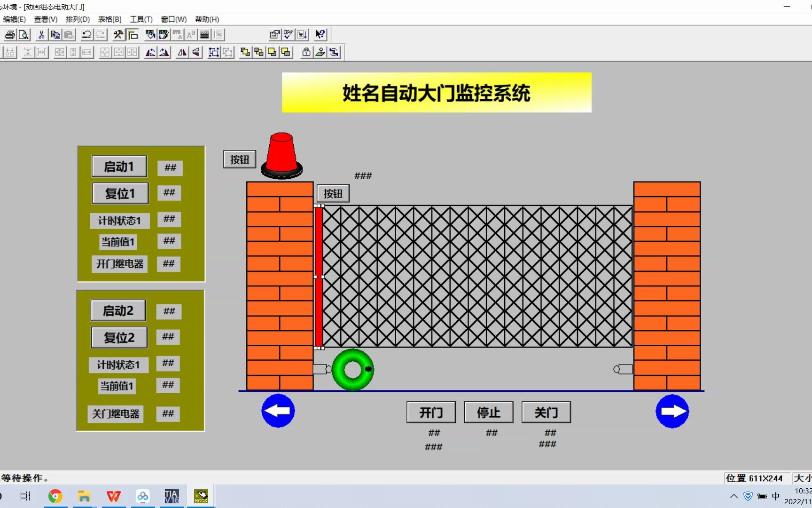Click the 停止 button
Screen dimensions: 812x508
488,412
